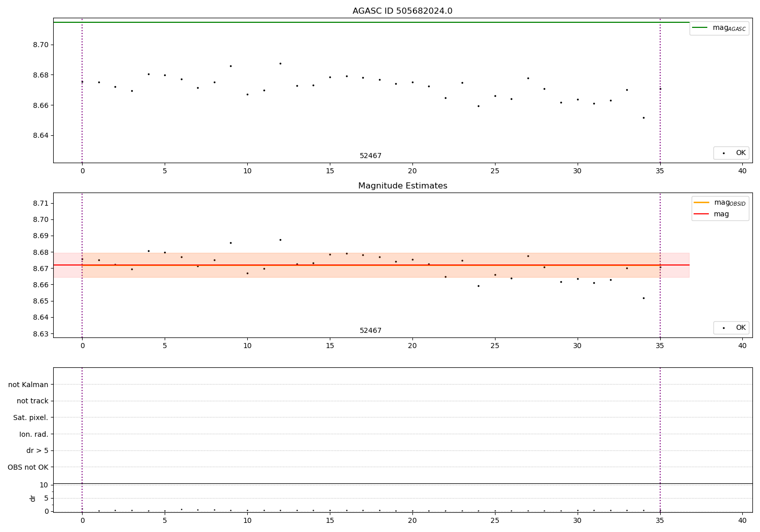Click the 'not Kalman' axis label
Screen dimensions: 760x532
tap(28, 385)
